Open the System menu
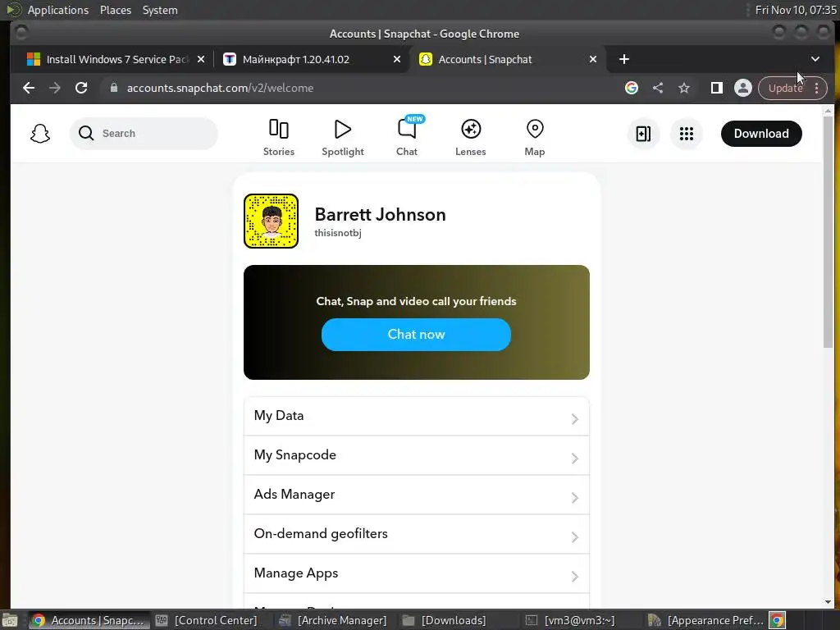 [x=160, y=10]
